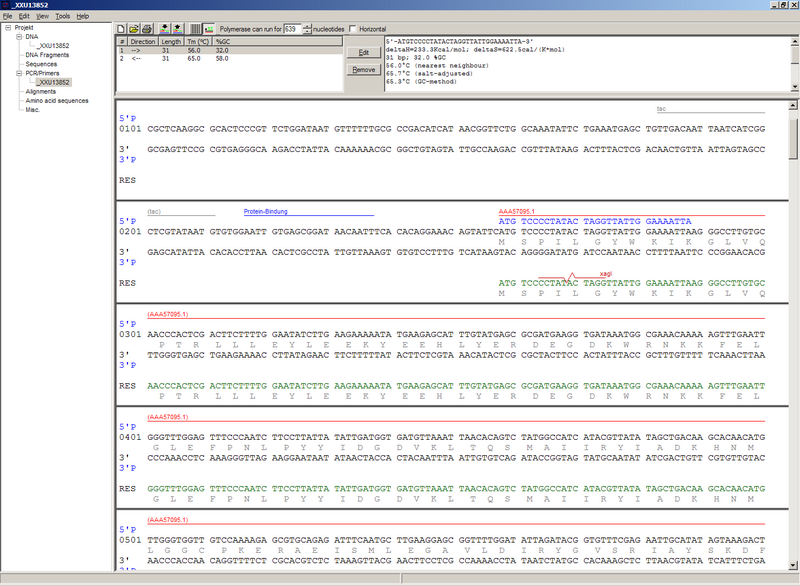This screenshot has height=586, width=800.
Task: Click the row number 0301
Action: (x=130, y=335)
